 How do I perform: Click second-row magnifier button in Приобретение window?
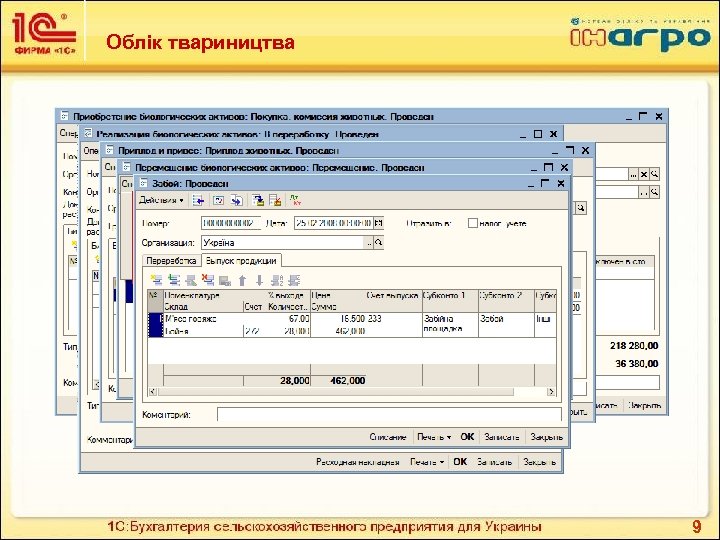coord(654,192)
